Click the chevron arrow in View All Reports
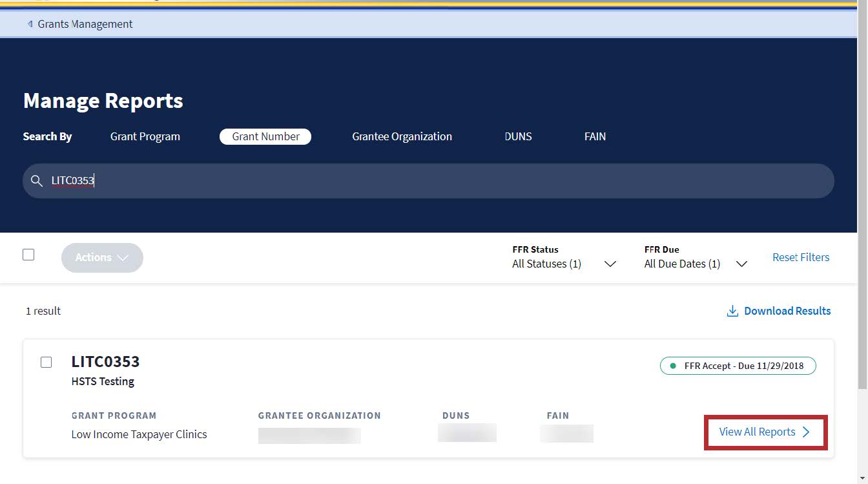Image resolution: width=868 pixels, height=484 pixels. (806, 432)
